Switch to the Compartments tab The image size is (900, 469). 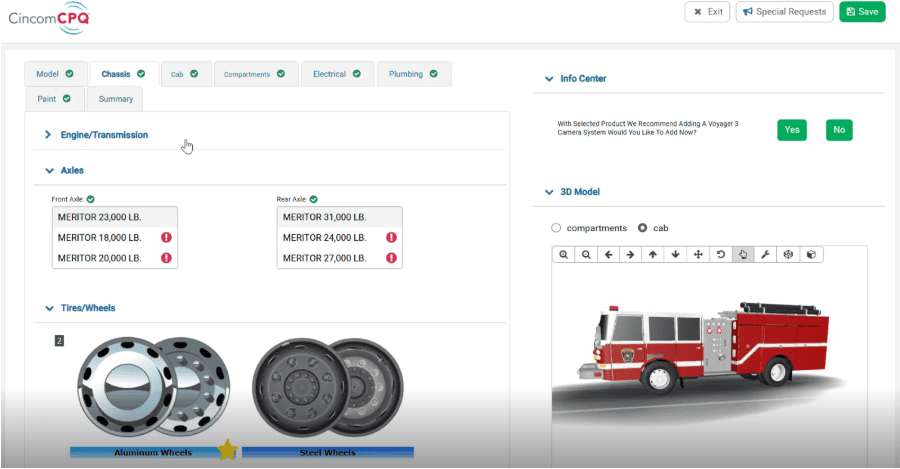[x=256, y=74]
